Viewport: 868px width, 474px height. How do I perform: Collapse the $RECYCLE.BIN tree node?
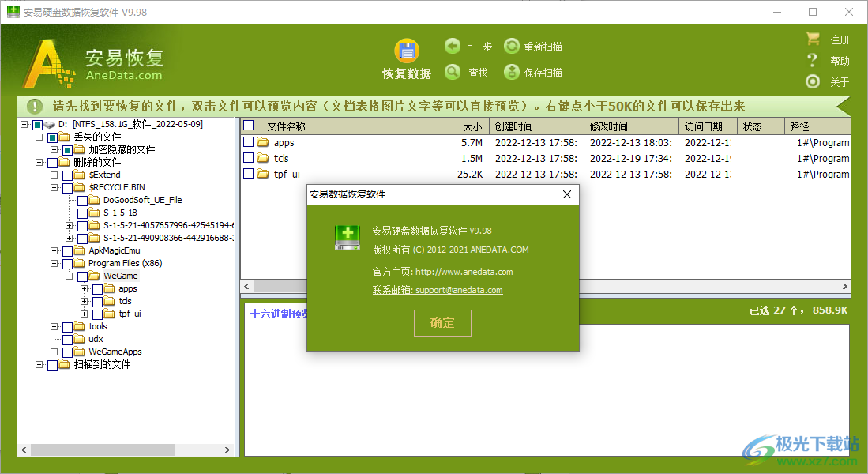[x=54, y=188]
